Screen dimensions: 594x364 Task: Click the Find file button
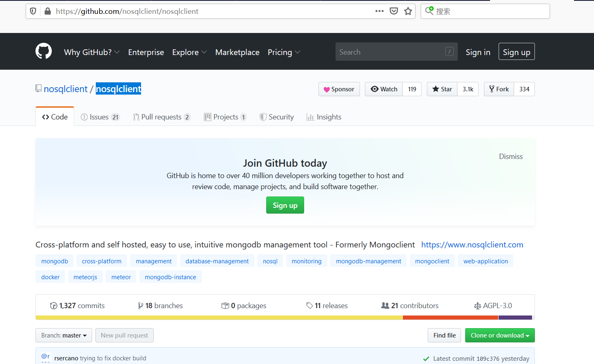[444, 335]
